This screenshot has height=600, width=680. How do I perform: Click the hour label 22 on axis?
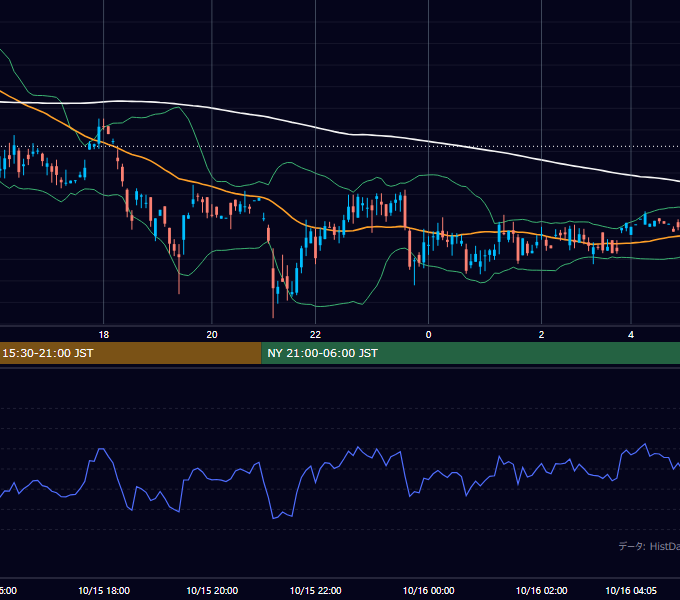click(x=315, y=335)
